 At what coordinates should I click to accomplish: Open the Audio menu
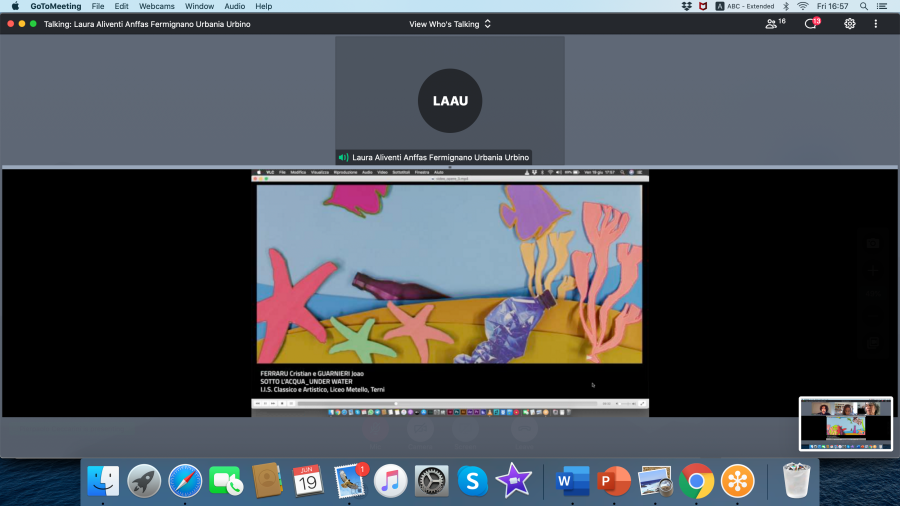[x=234, y=6]
